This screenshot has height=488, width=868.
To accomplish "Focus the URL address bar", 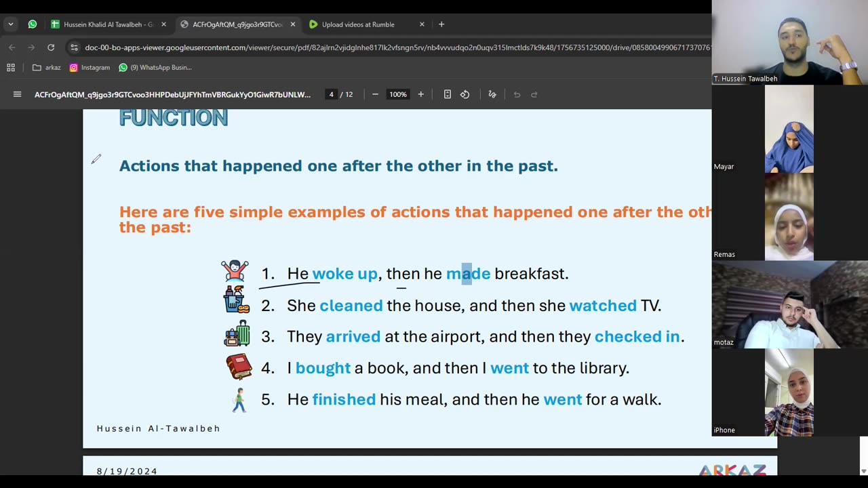I will tap(397, 47).
